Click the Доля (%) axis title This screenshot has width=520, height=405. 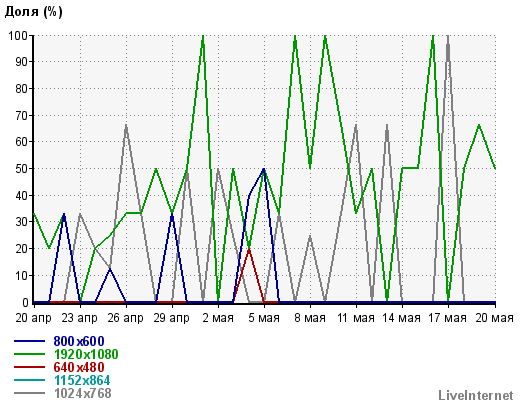33,12
